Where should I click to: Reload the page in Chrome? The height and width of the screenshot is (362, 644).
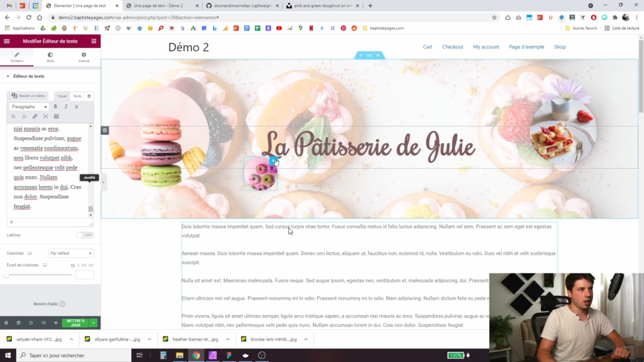[29, 17]
